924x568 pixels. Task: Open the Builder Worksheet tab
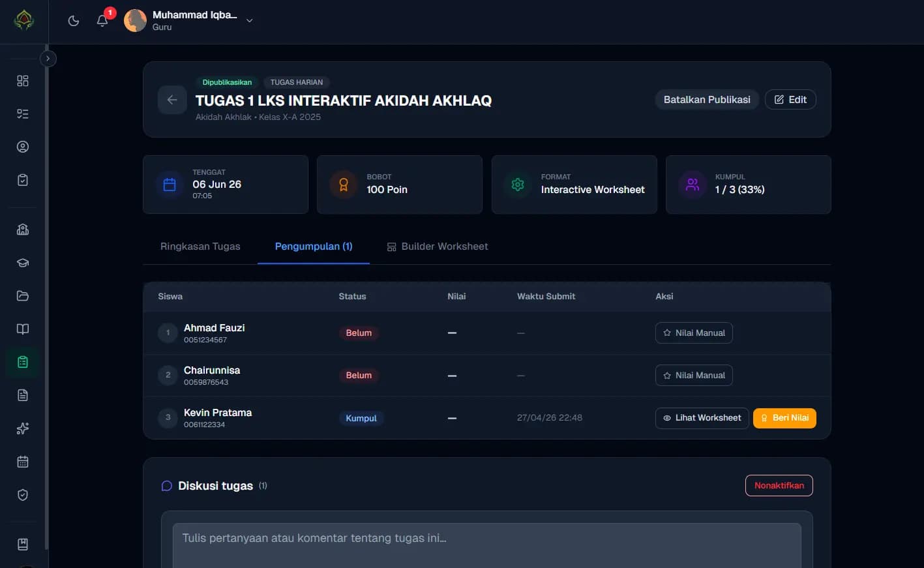[438, 247]
